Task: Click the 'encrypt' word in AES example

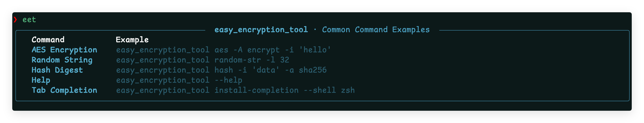Action: (x=263, y=50)
